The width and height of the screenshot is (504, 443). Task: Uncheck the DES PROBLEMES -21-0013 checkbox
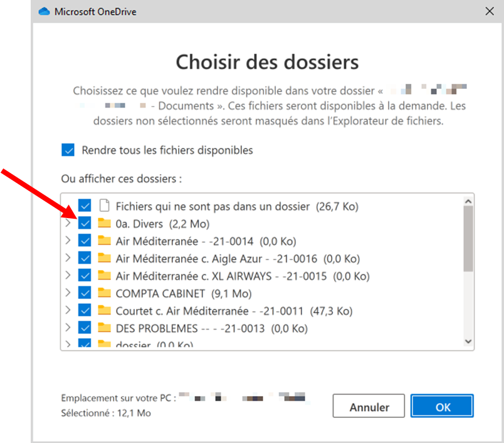click(85, 327)
